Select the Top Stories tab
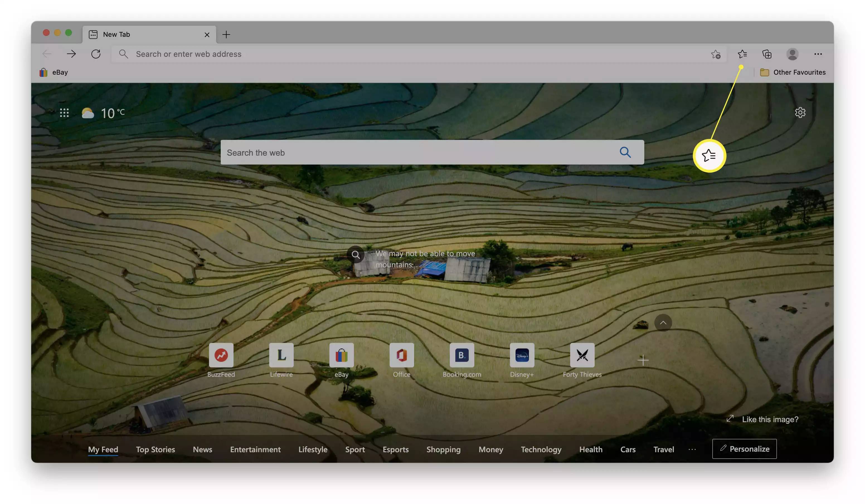The width and height of the screenshot is (865, 504). [x=155, y=449]
